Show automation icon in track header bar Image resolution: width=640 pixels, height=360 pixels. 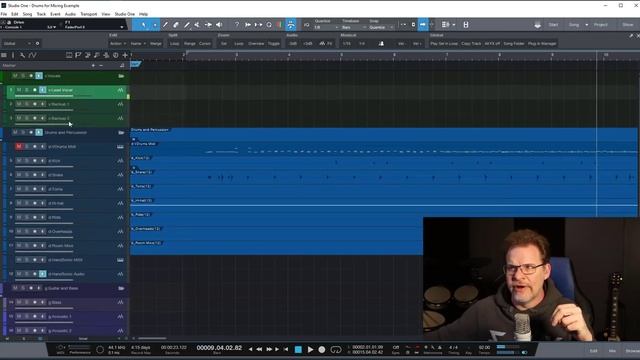[x=33, y=55]
